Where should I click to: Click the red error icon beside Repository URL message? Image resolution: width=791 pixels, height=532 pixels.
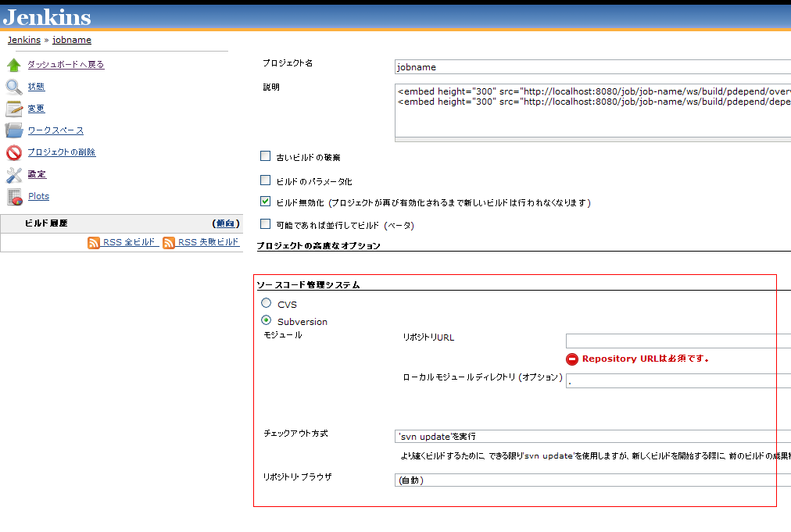pos(572,359)
